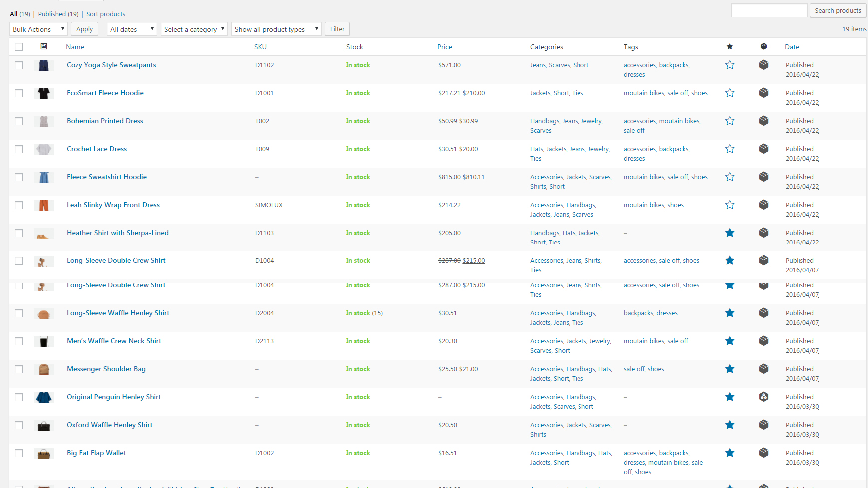Click the Featured star column header
The image size is (868, 488).
click(x=730, y=47)
